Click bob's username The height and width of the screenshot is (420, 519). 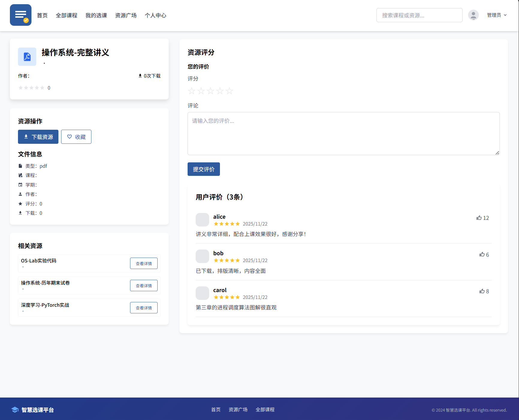click(x=218, y=253)
